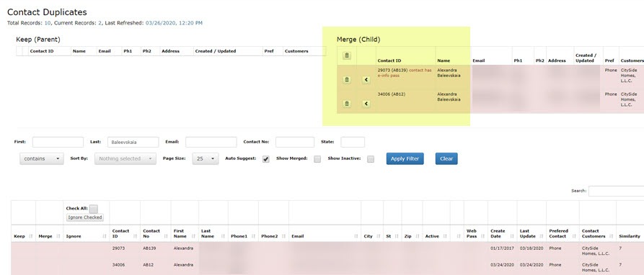Enable the Show Inactive checkbox
Screen dimensions: 644x275
371,159
